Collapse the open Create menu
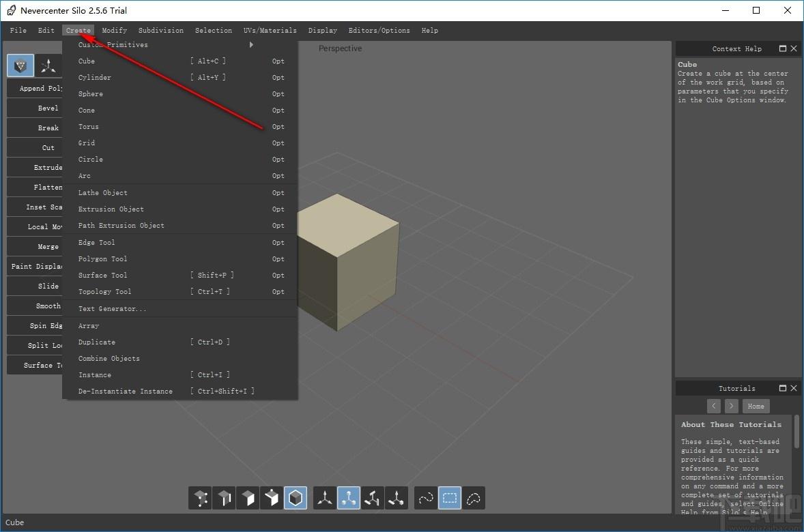This screenshot has width=804, height=532. [x=78, y=30]
